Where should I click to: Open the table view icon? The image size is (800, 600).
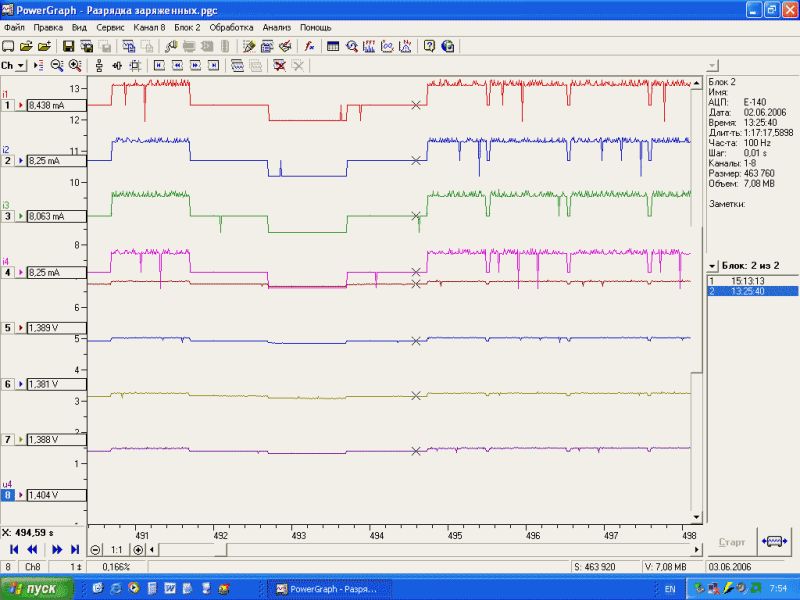click(x=333, y=46)
